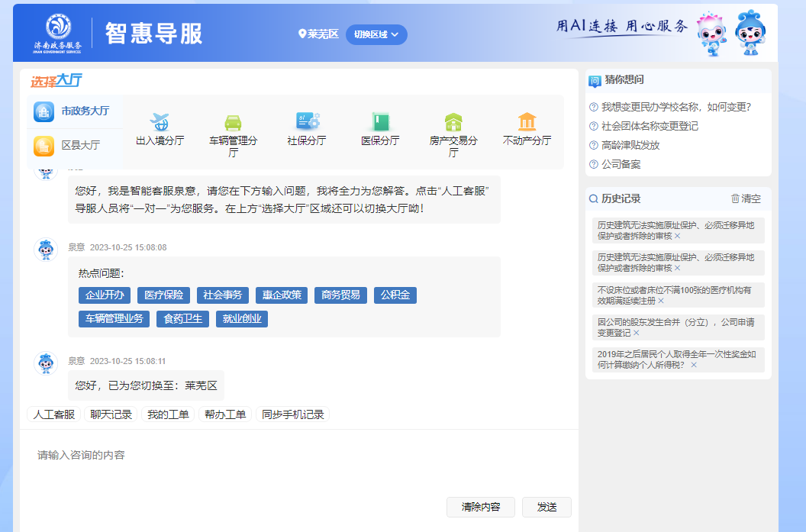The image size is (806, 532).
Task: Open the 出入境分厅 airplane icon
Action: point(160,122)
